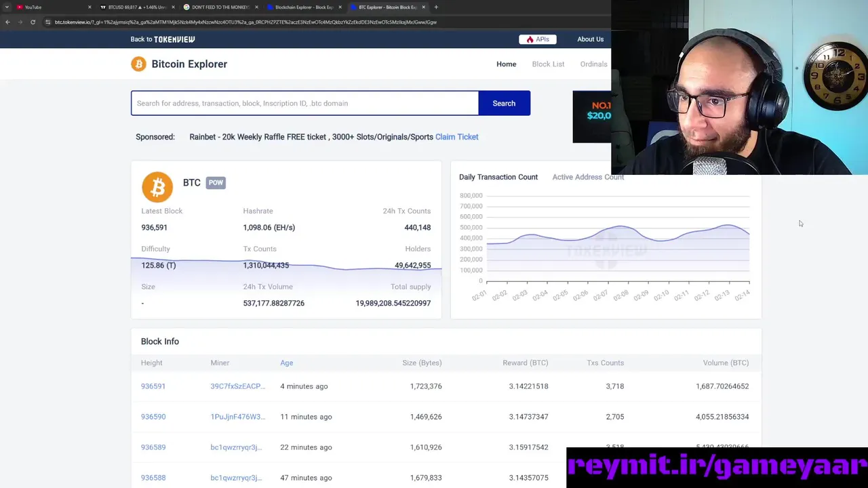868x488 pixels.
Task: Click the 24h Tx Volume value 537,177.88287726
Action: 274,304
